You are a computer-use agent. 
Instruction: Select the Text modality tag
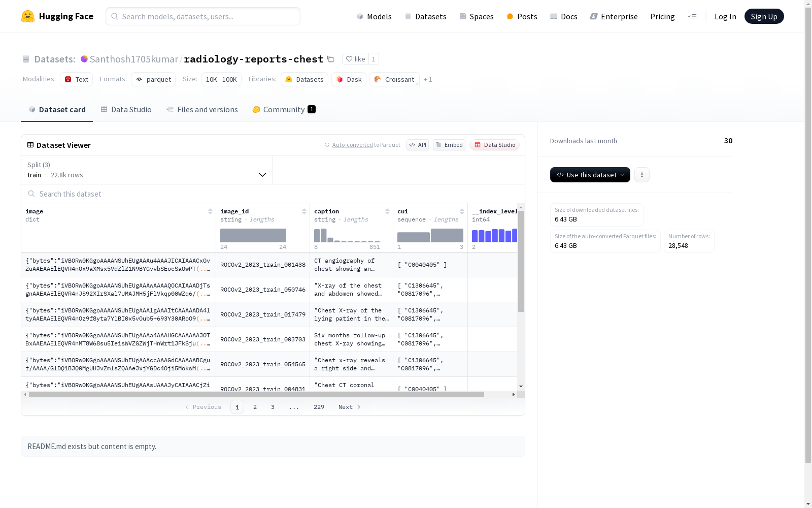tap(77, 79)
